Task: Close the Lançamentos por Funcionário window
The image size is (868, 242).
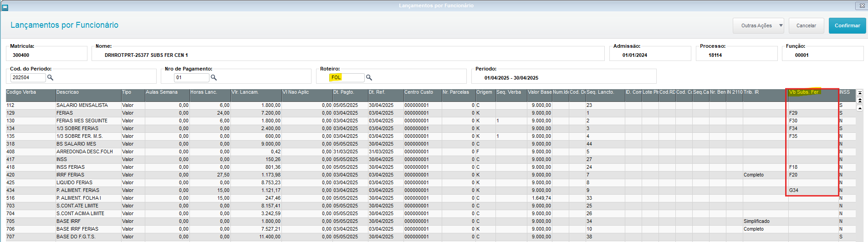Action: click(862, 6)
